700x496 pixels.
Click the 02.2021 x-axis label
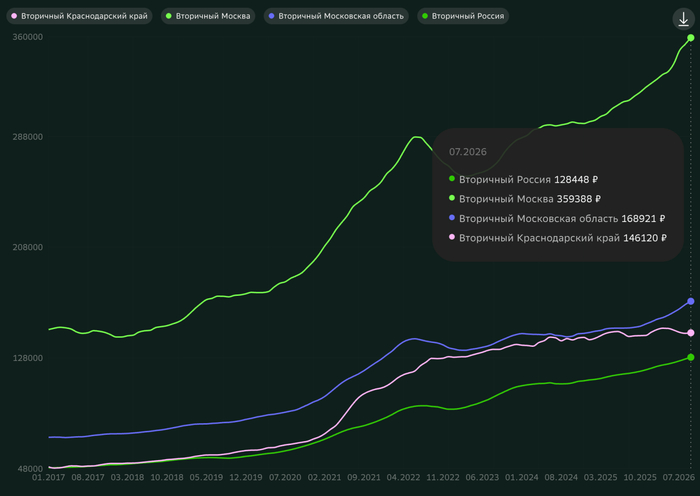click(x=325, y=477)
